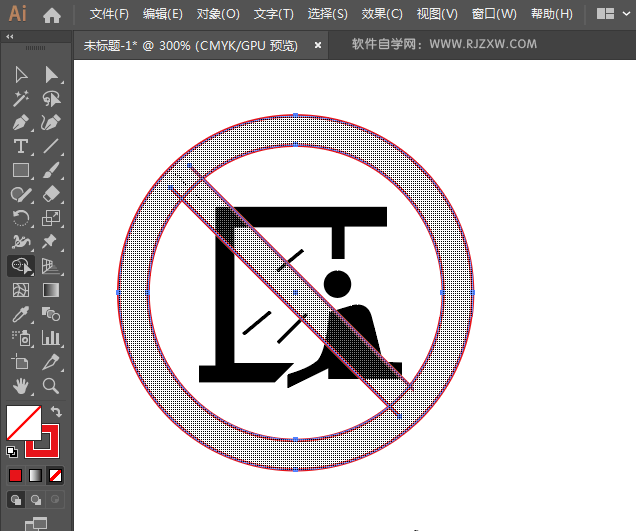Click the top anchor point of outer circle
Screen dimensions: 636x531
[x=295, y=115]
